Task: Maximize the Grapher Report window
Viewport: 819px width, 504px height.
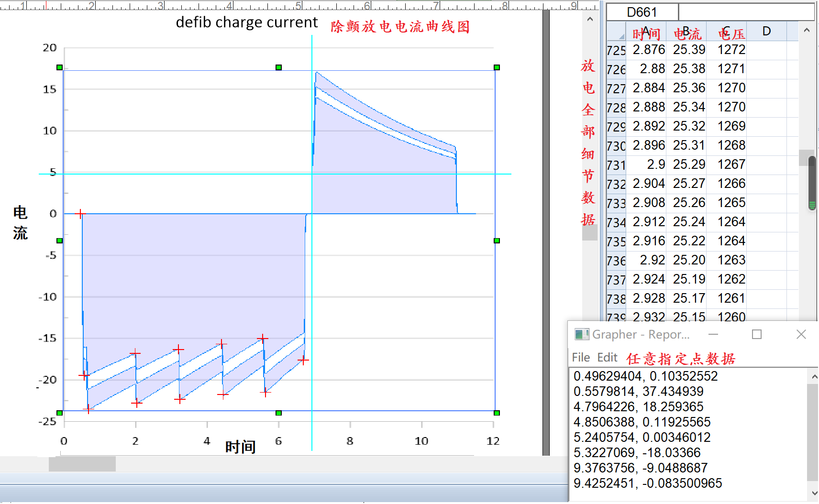Action: click(757, 334)
